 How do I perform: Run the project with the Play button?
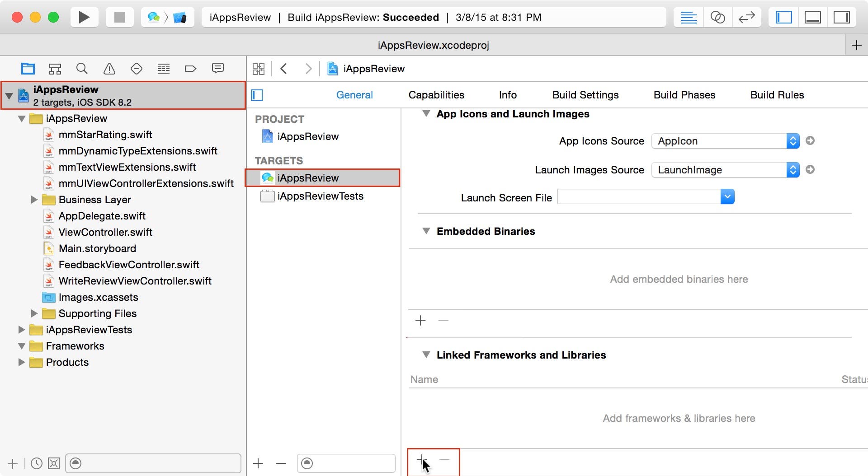pyautogui.click(x=84, y=17)
